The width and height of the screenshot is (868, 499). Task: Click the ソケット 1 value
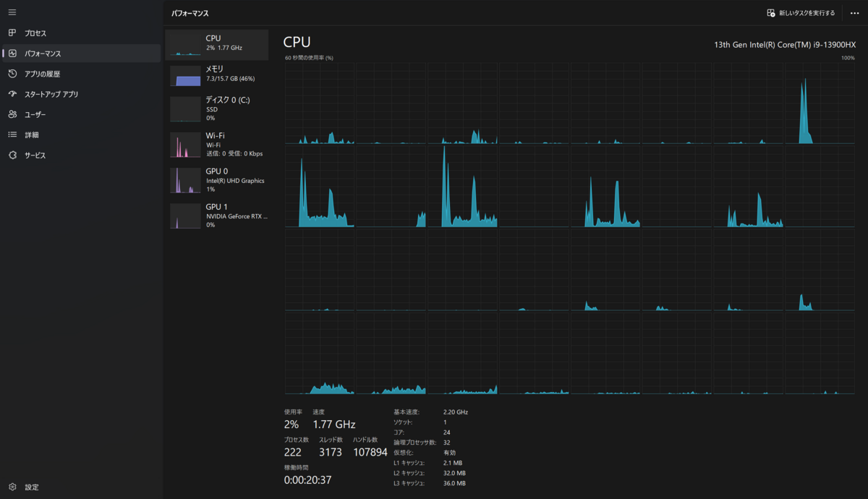coord(445,422)
